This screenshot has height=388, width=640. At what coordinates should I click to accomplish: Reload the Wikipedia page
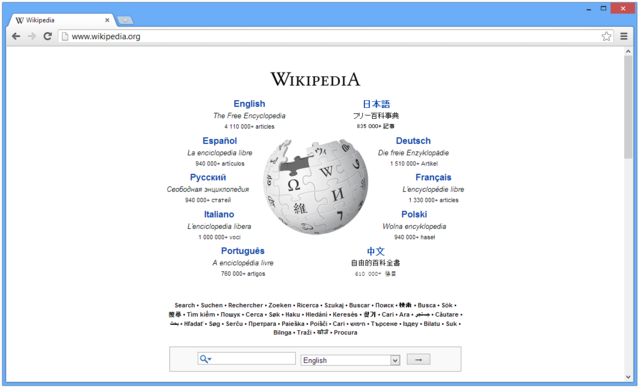tap(47, 36)
